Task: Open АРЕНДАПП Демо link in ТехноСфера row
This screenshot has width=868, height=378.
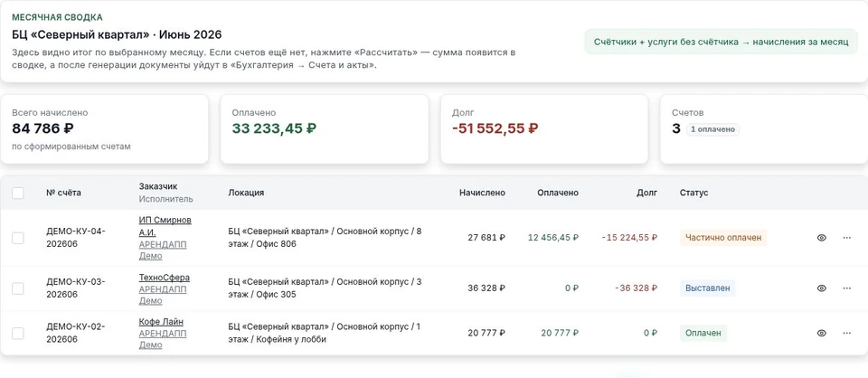Action: pyautogui.click(x=163, y=295)
